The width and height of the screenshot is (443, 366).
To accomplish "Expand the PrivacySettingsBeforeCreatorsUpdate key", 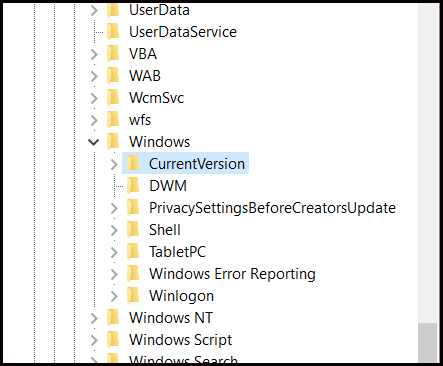I will tap(114, 208).
